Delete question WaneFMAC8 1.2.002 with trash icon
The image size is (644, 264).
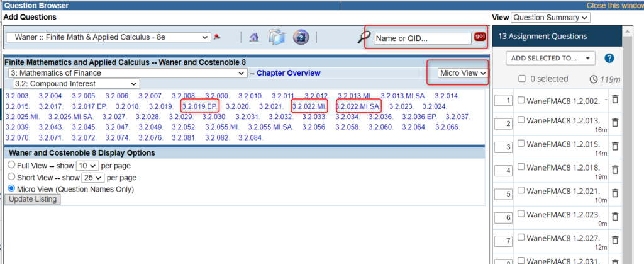coord(615,100)
